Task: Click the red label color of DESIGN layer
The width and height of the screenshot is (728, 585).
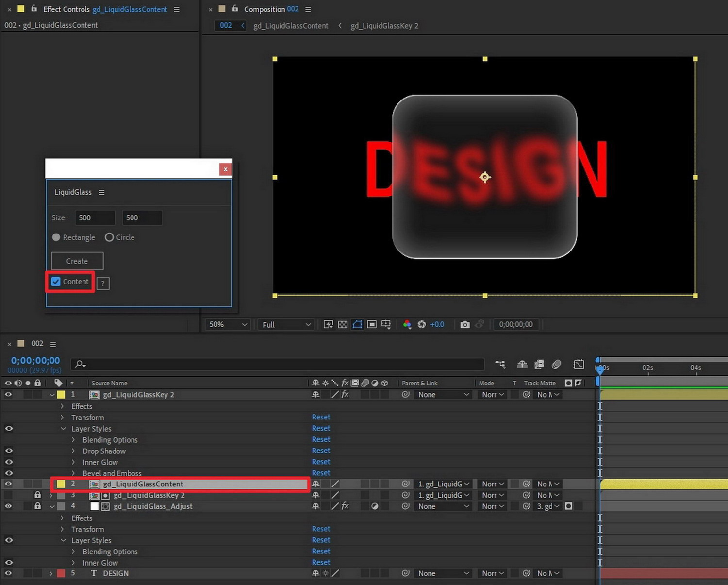Action: (x=61, y=573)
